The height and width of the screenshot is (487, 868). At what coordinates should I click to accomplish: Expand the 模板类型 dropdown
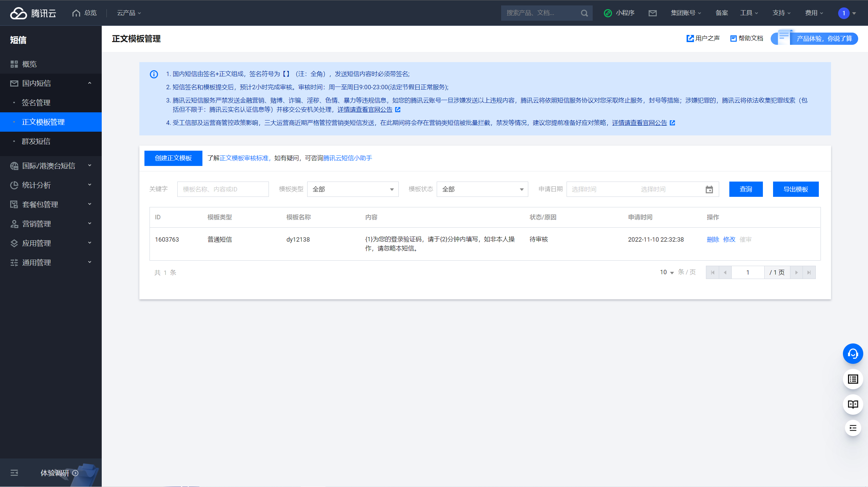point(353,189)
